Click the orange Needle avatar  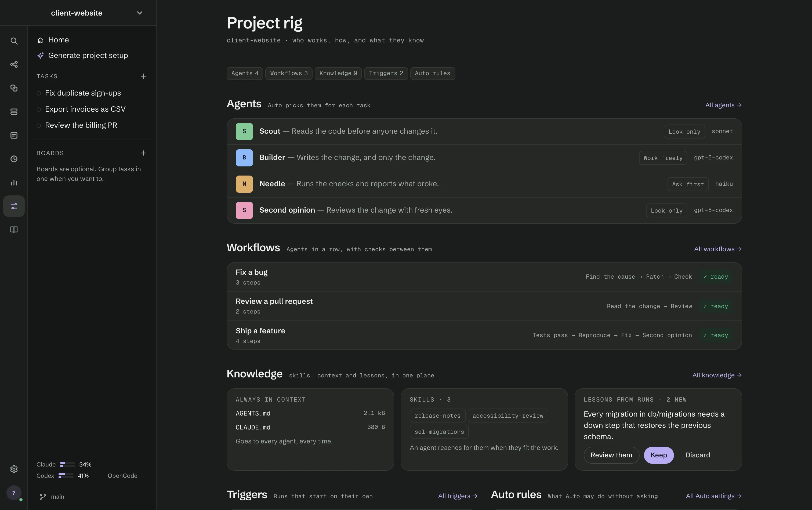[244, 184]
